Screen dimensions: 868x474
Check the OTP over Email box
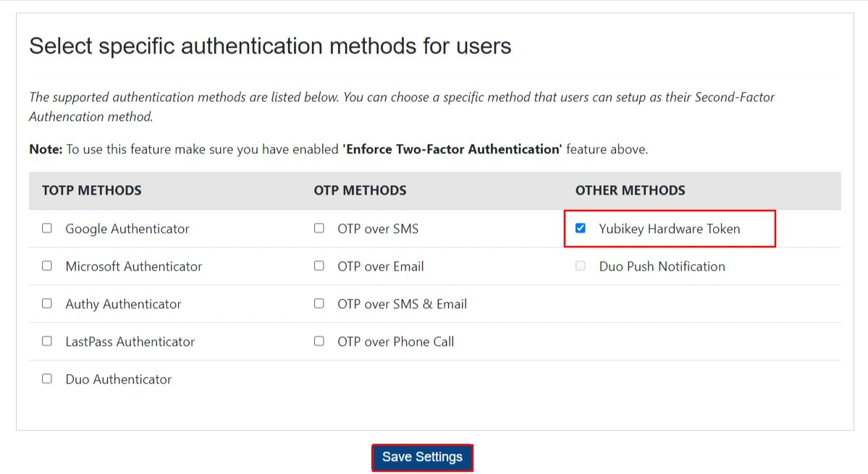coord(319,266)
